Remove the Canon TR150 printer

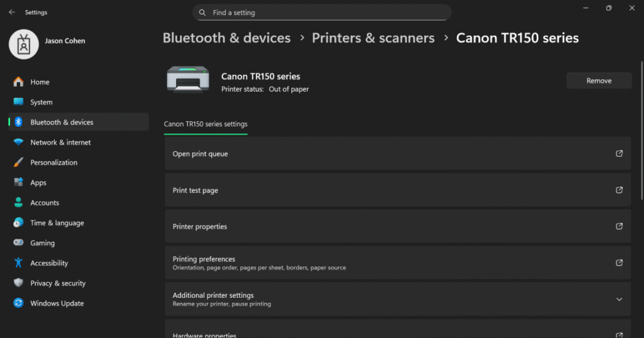[599, 80]
